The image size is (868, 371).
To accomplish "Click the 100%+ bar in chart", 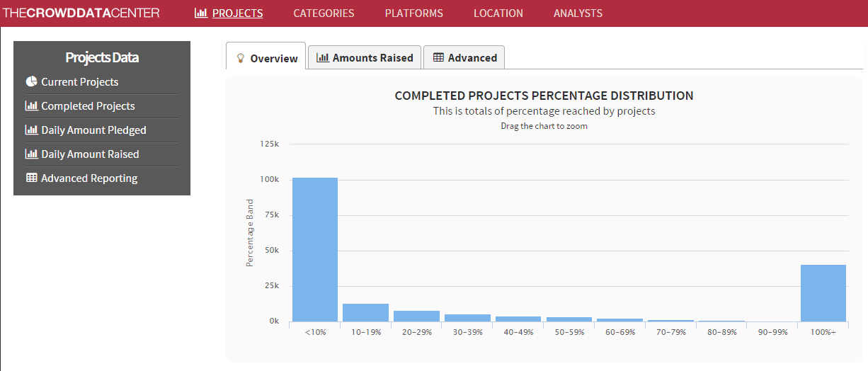I will click(x=823, y=293).
